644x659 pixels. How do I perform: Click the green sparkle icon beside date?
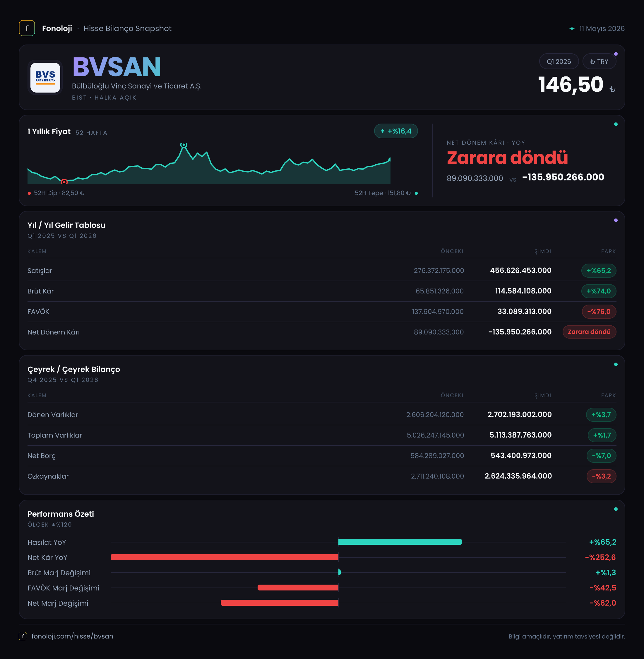[x=572, y=29]
